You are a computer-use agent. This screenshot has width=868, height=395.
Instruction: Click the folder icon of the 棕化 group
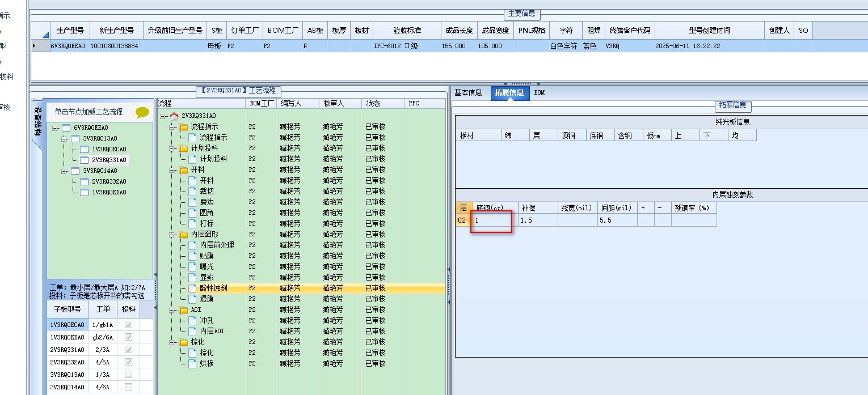[183, 342]
